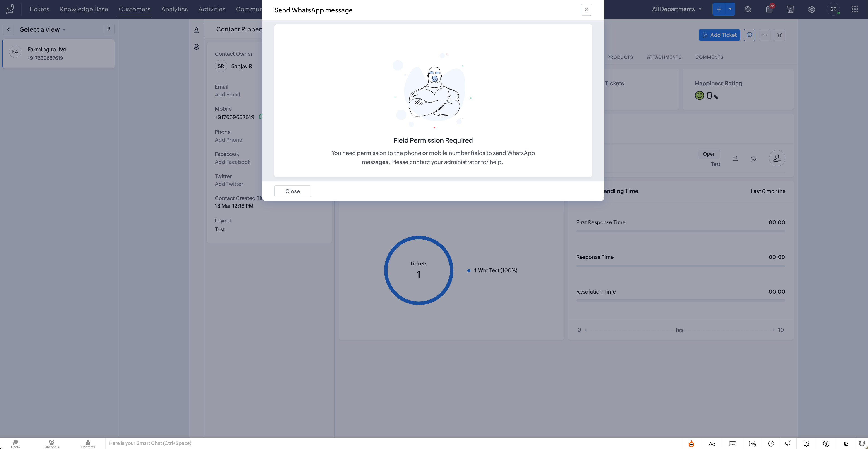Viewport: 868px width, 449px height.
Task: Open the megaphone announcements icon
Action: tap(788, 444)
